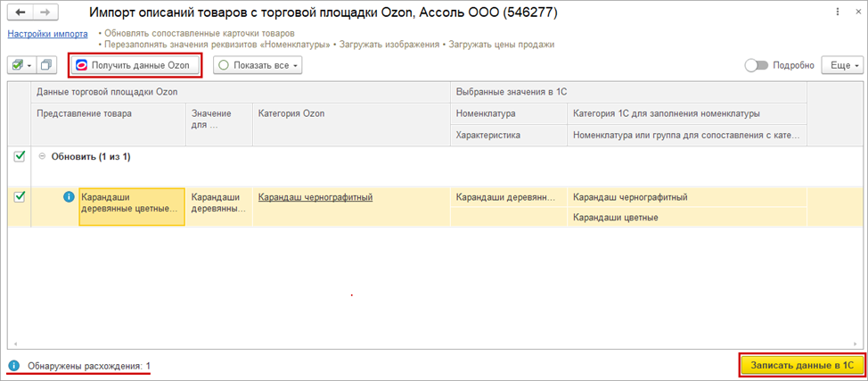Uncheck the Обновить group checkbox
This screenshot has height=381, width=868.
(x=20, y=156)
